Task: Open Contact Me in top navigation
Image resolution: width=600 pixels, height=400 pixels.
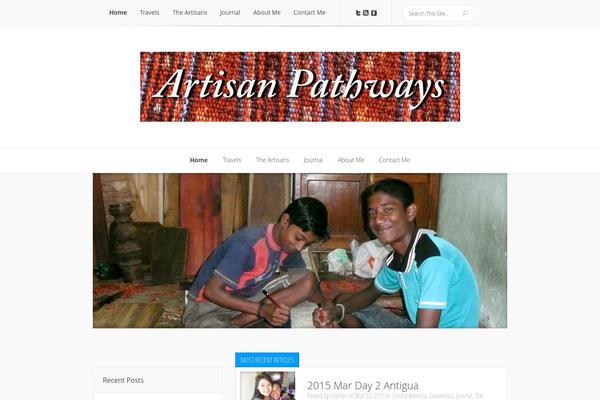Action: point(309,13)
